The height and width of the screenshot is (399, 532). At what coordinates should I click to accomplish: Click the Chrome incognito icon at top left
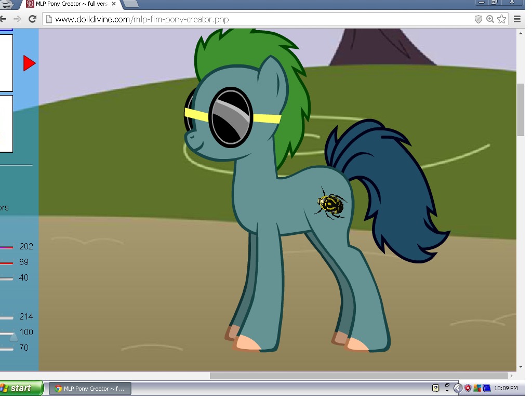(7, 4)
